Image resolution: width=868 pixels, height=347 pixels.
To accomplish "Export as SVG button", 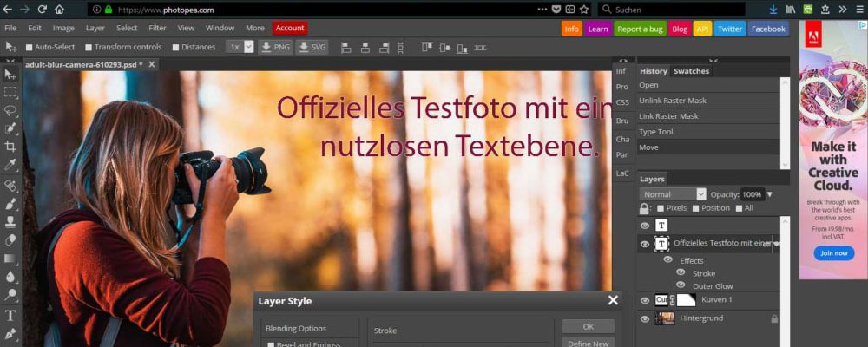I will (x=312, y=47).
